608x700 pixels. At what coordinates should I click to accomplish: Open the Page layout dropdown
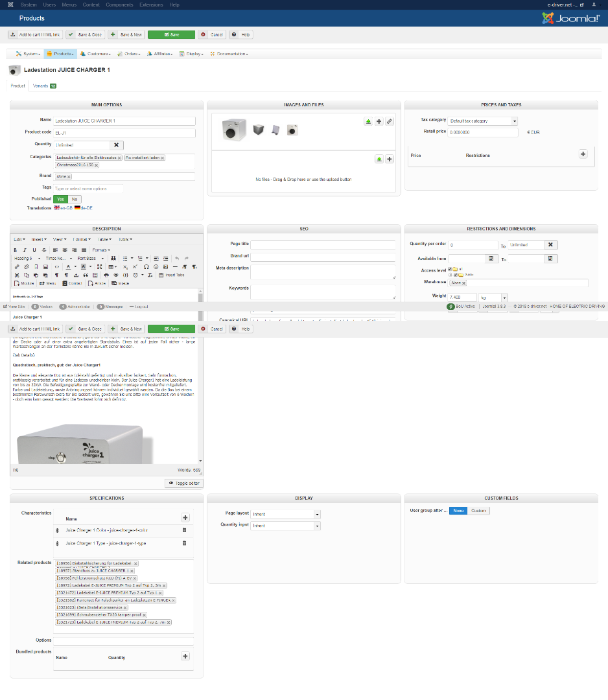pyautogui.click(x=286, y=514)
